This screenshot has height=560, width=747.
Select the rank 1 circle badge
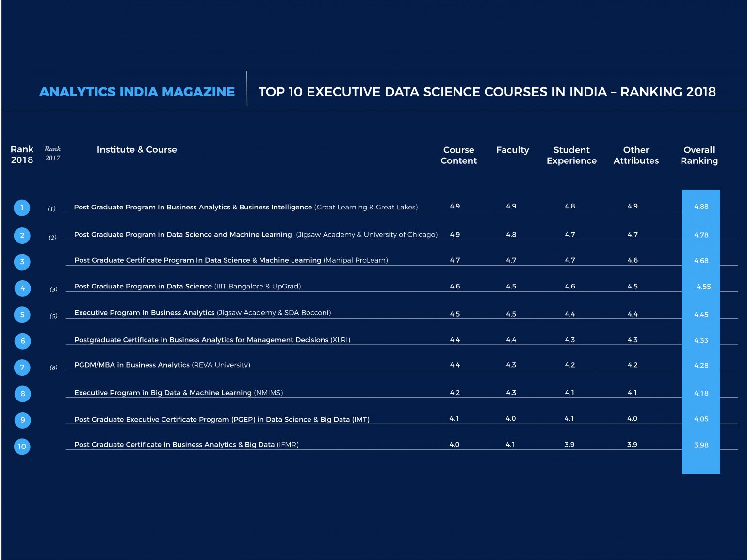[22, 208]
